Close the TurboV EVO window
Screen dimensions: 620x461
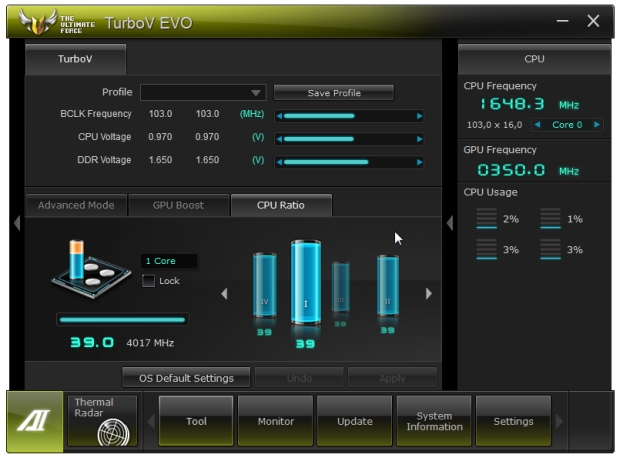[593, 21]
